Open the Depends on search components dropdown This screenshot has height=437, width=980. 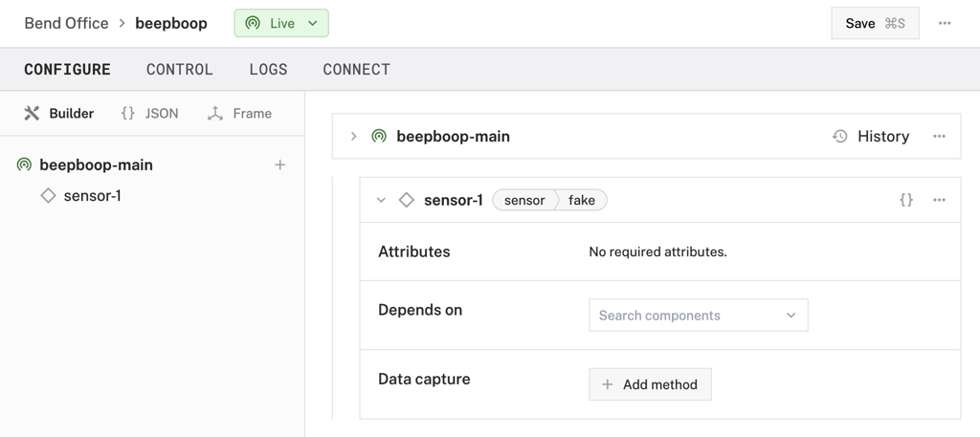pyautogui.click(x=698, y=316)
